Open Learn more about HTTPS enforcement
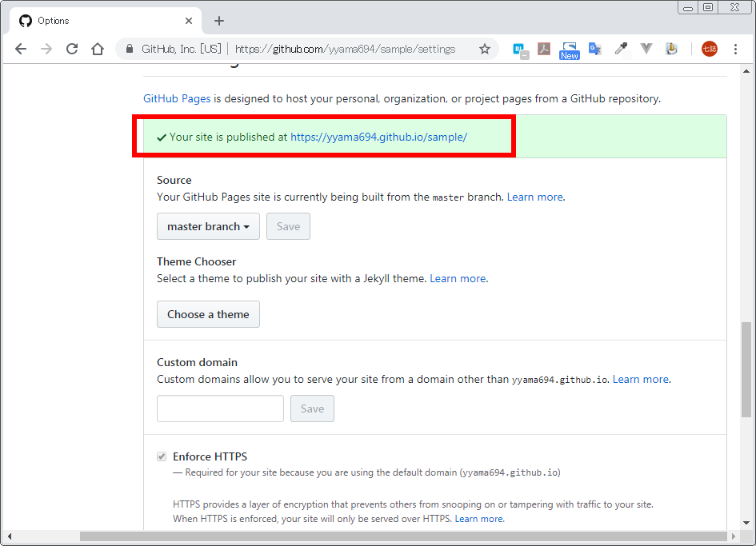 [x=478, y=519]
